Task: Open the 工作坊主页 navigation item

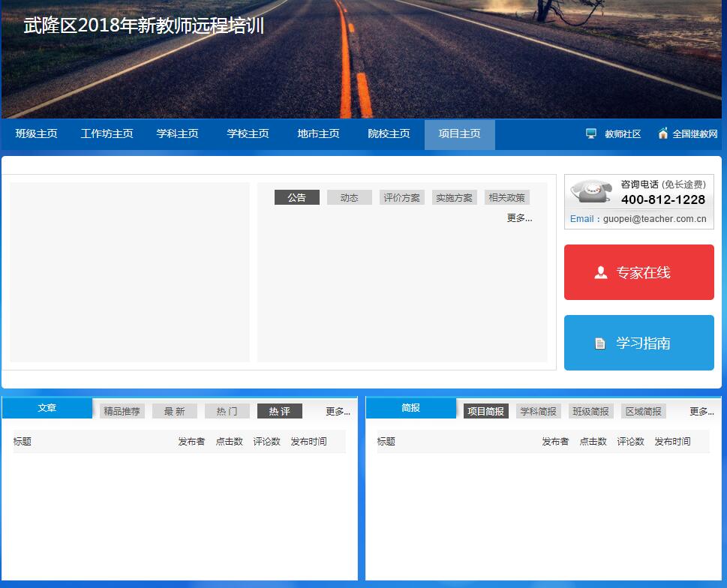Action: click(x=107, y=134)
